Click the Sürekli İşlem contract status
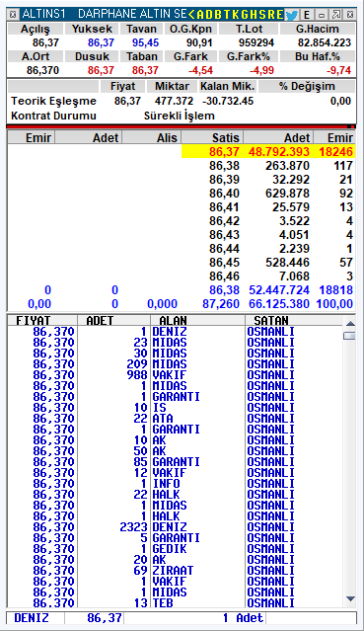The image size is (364, 631). pyautogui.click(x=179, y=116)
